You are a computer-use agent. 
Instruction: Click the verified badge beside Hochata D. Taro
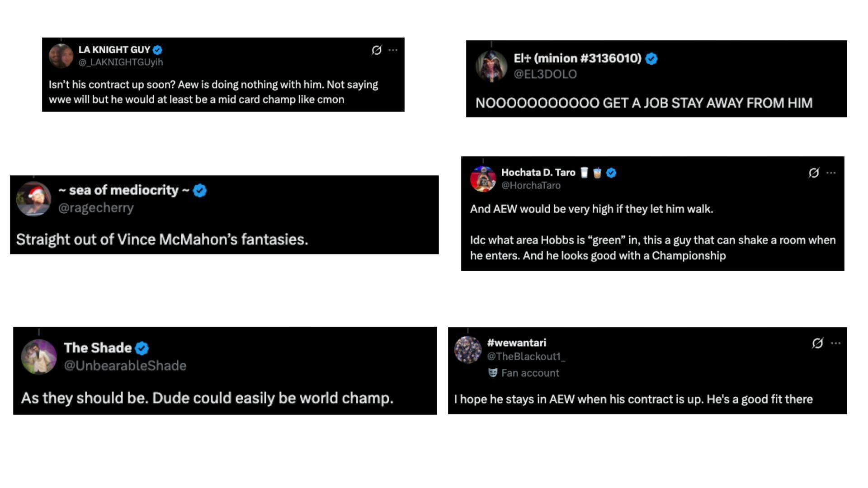611,172
